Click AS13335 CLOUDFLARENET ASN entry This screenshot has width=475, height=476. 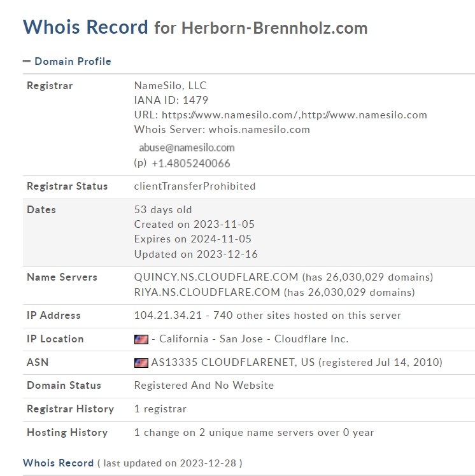[x=233, y=362]
